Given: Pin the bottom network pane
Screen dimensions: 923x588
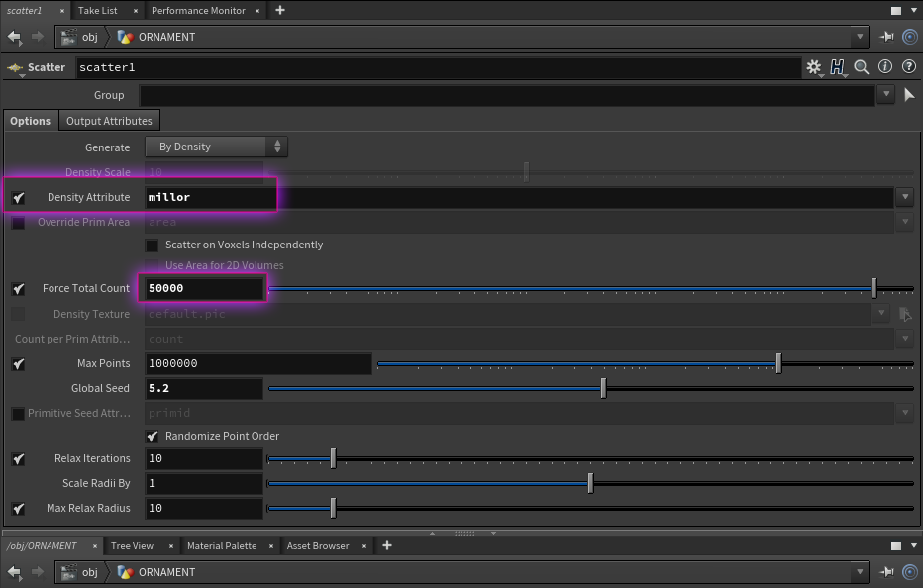Looking at the screenshot, I should (886, 572).
